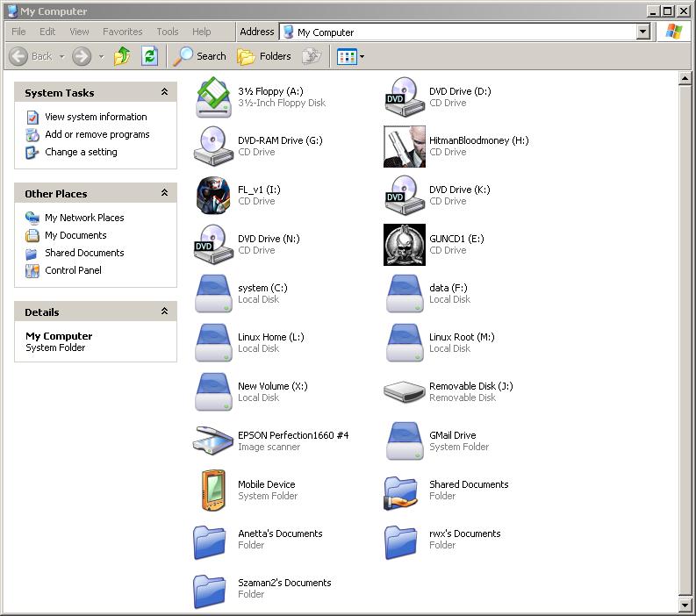The image size is (696, 616).
Task: Click the 3½ Floppy (A:) icon
Action: 213,97
